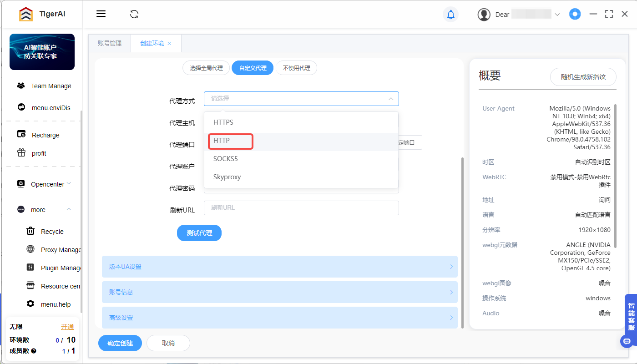This screenshot has height=364, width=637.
Task: Click the profit gift icon
Action: pos(21,152)
